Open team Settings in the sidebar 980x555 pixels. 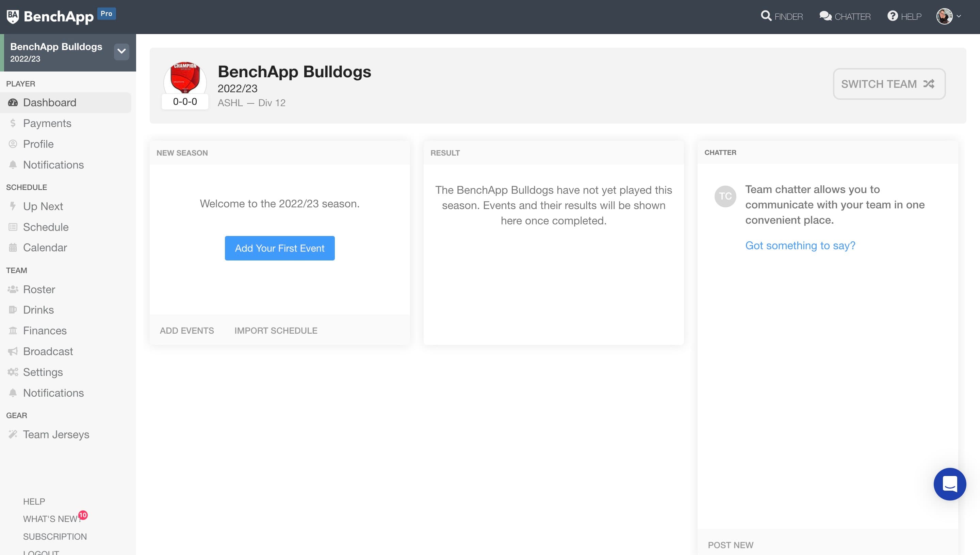pyautogui.click(x=43, y=372)
